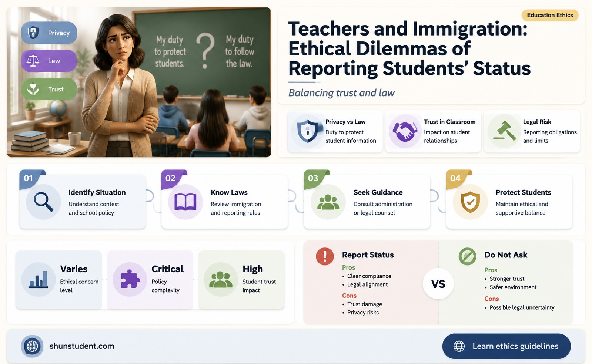Select the 03 step number tab
Viewport: 592px width, 364px height.
click(x=315, y=179)
